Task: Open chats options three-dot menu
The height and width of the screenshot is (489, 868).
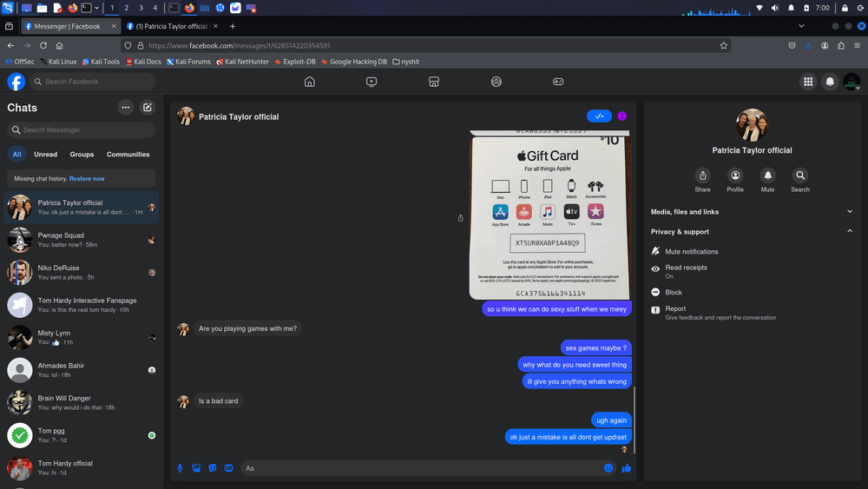Action: (126, 108)
